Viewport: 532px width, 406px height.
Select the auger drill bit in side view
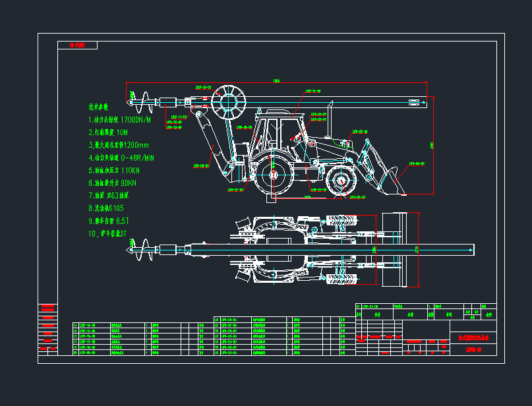[x=144, y=101]
